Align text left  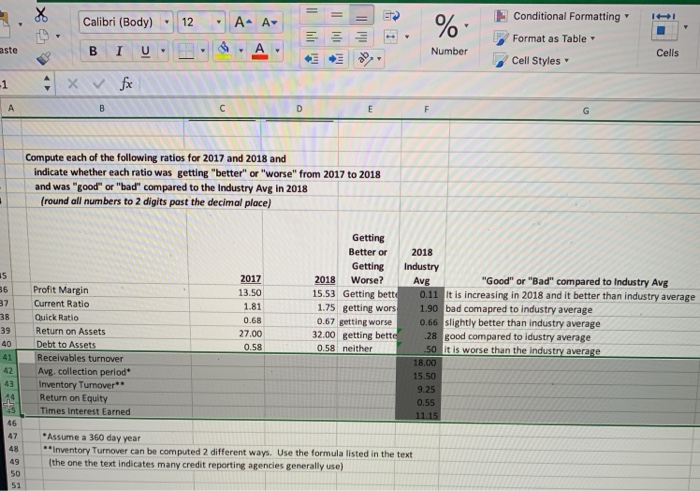click(312, 37)
